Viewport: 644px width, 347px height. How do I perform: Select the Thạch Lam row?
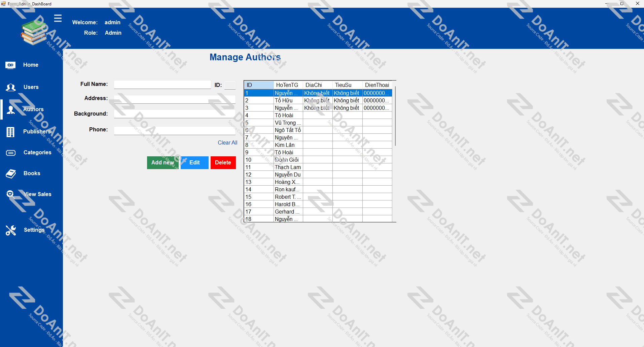(318, 167)
